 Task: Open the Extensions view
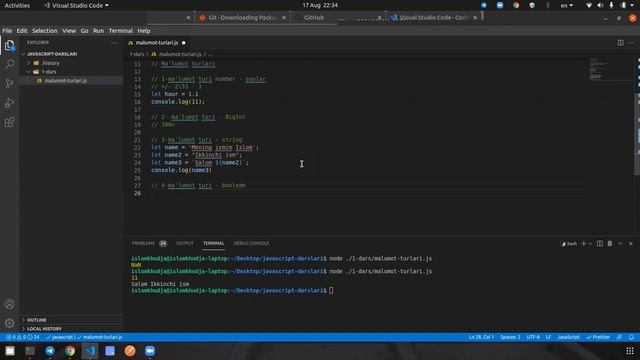coord(9,122)
